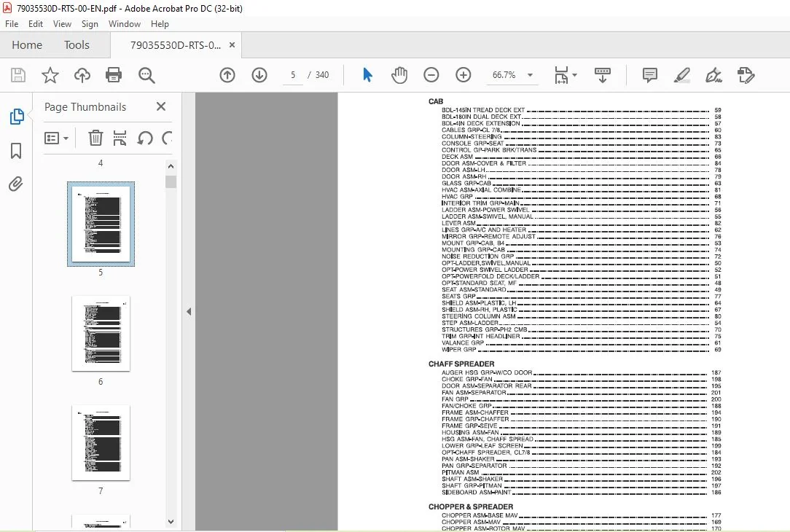
Task: Select the Hand pan tool
Action: (x=399, y=75)
